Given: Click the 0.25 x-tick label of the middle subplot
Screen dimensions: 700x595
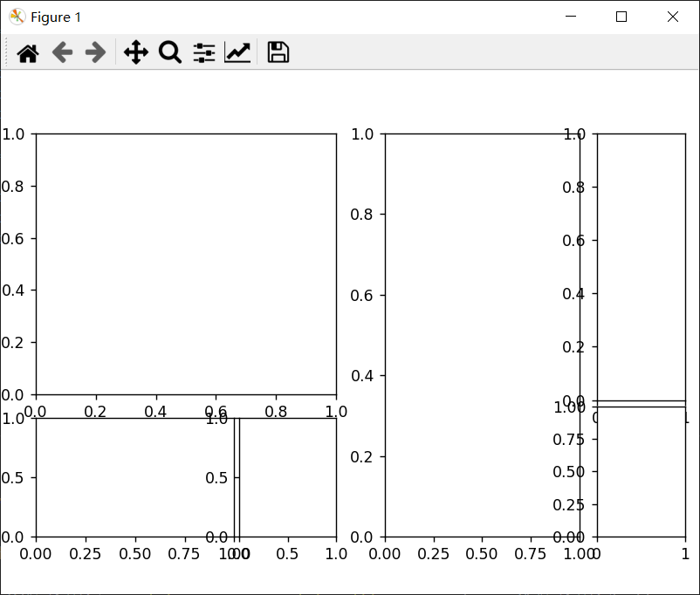Looking at the screenshot, I should point(433,554).
